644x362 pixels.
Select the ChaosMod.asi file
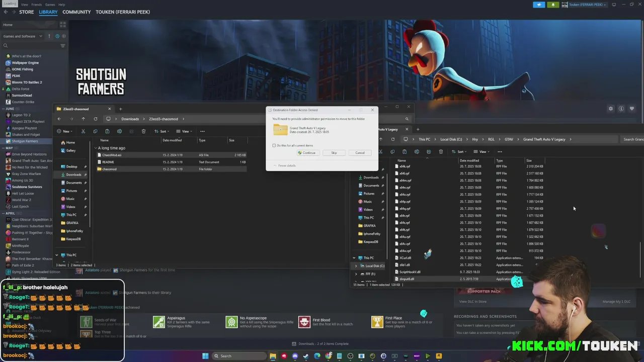(x=171, y=155)
